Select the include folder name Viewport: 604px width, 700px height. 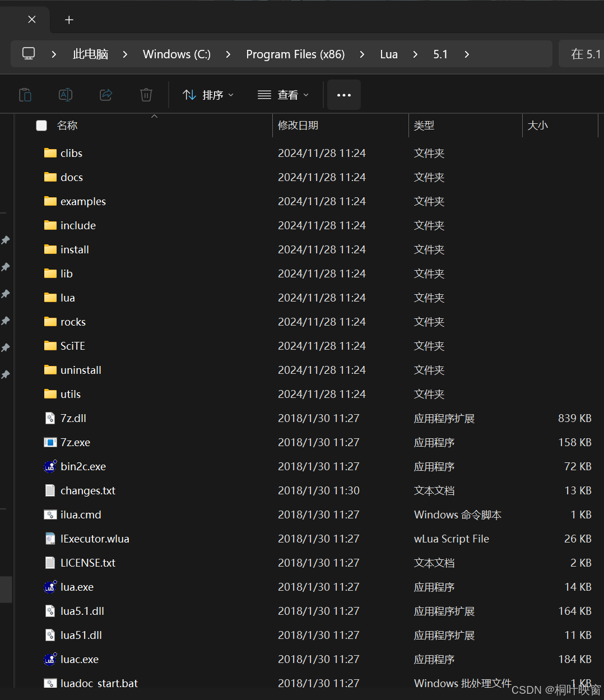pos(78,225)
